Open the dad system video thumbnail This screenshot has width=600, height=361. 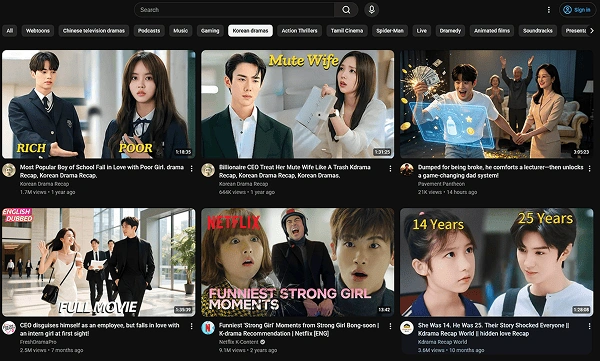497,104
